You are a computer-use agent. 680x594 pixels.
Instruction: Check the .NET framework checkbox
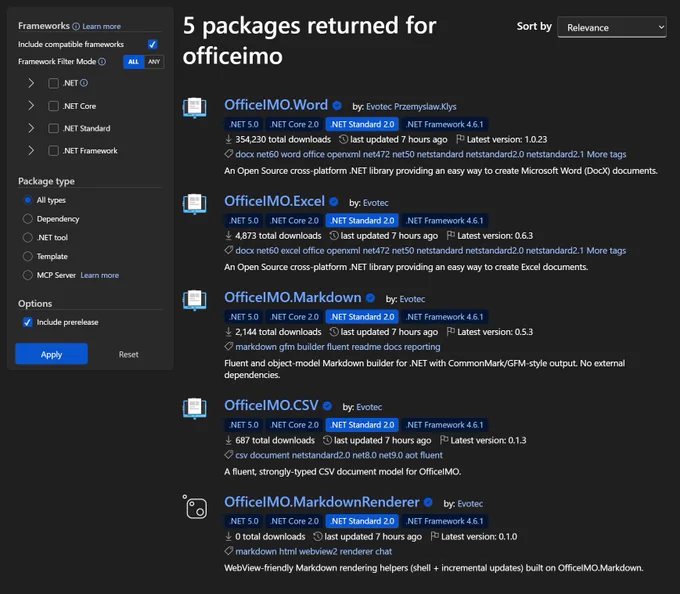(x=53, y=83)
